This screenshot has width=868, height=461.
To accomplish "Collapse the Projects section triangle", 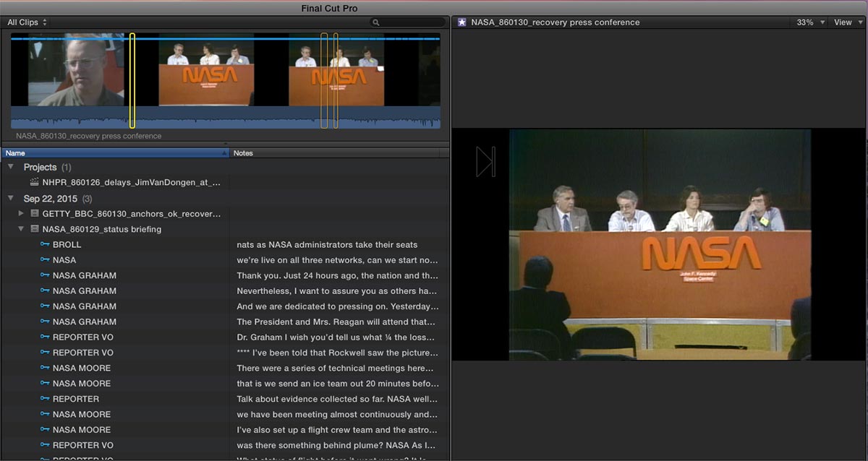I will [11, 167].
